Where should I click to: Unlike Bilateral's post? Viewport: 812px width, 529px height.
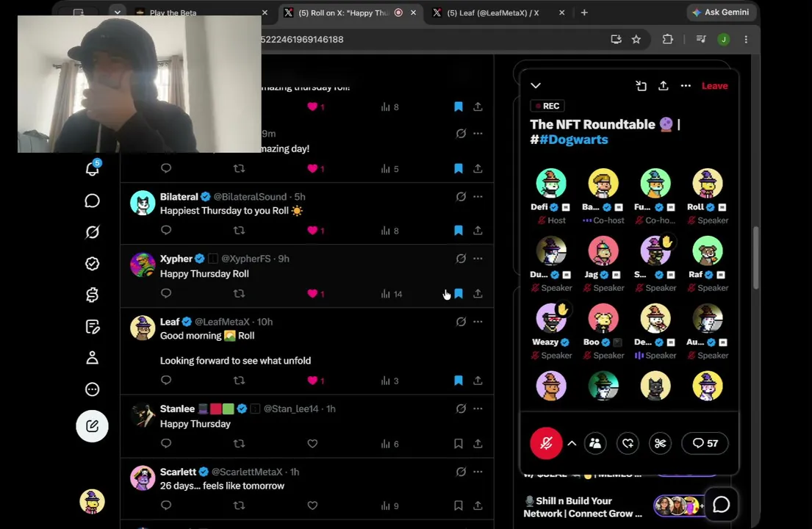[312, 231]
